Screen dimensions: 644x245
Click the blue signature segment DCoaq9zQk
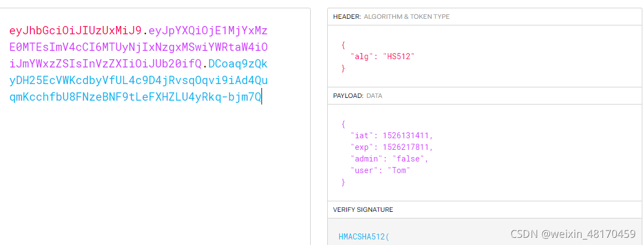click(x=238, y=64)
